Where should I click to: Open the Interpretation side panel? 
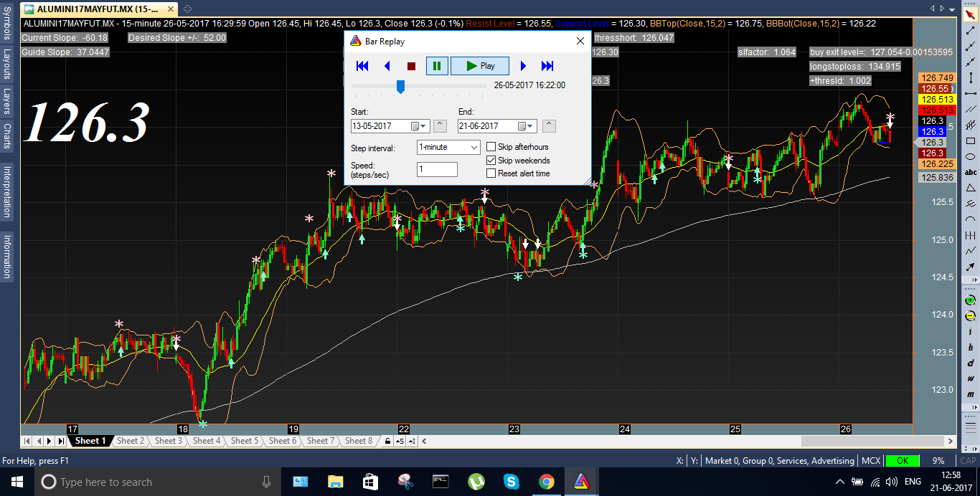coord(6,191)
